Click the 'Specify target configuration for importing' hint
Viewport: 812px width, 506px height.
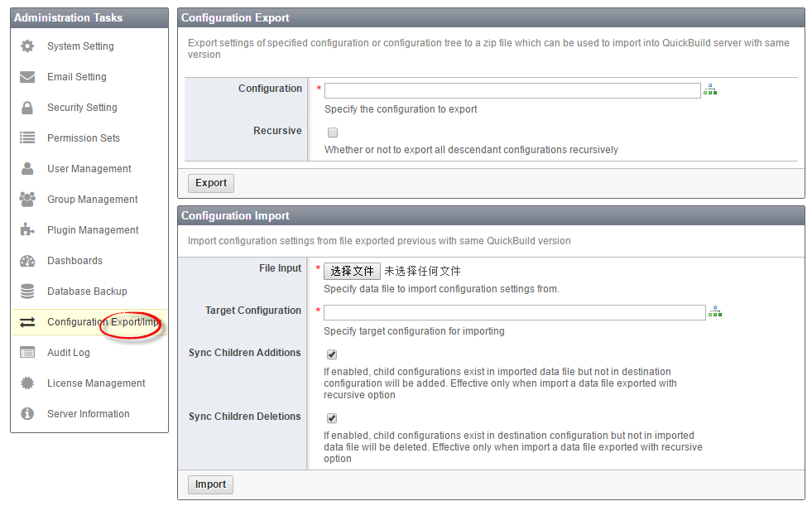(x=414, y=331)
